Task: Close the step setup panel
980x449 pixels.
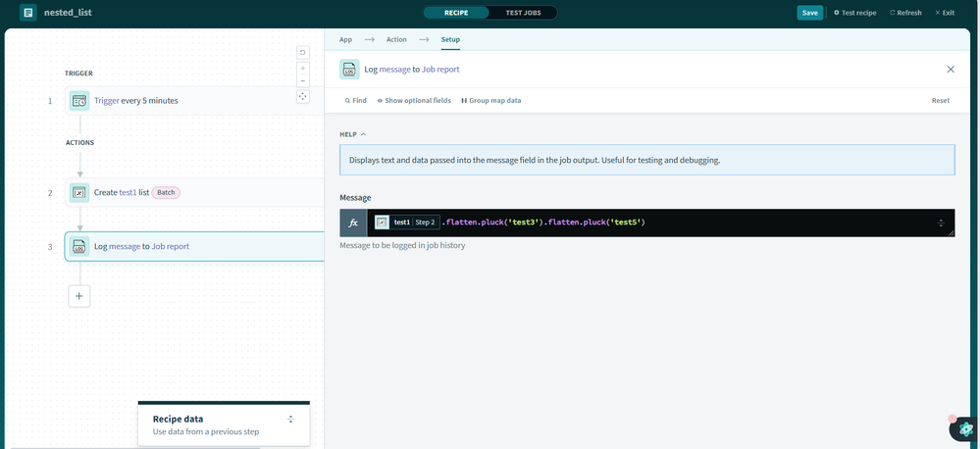Action: point(951,70)
